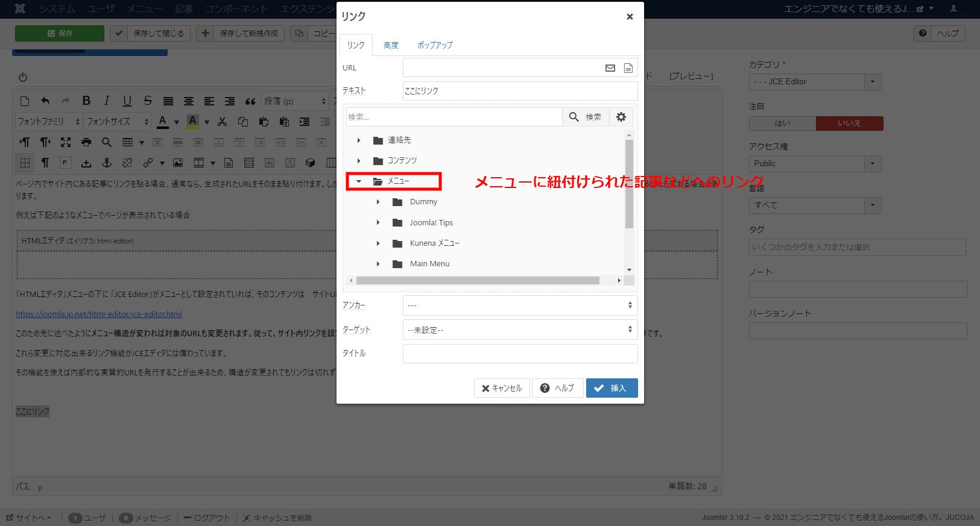Select いいえ for the 注目 option
This screenshot has width=980, height=526.
click(x=849, y=124)
